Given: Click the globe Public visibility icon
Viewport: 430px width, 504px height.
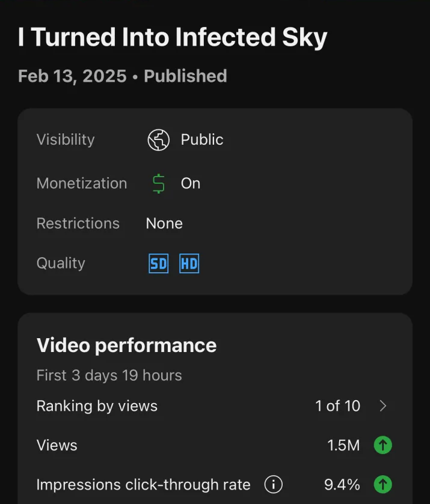Looking at the screenshot, I should (159, 139).
